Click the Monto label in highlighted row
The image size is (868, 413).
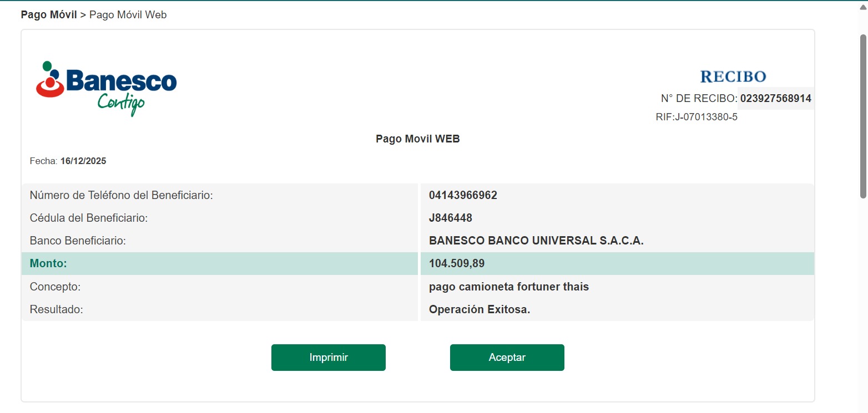[48, 264]
